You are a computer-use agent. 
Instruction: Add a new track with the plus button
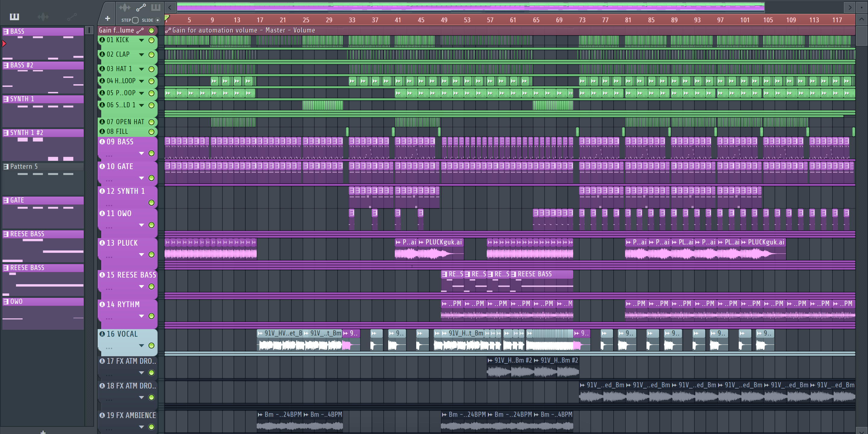(108, 18)
